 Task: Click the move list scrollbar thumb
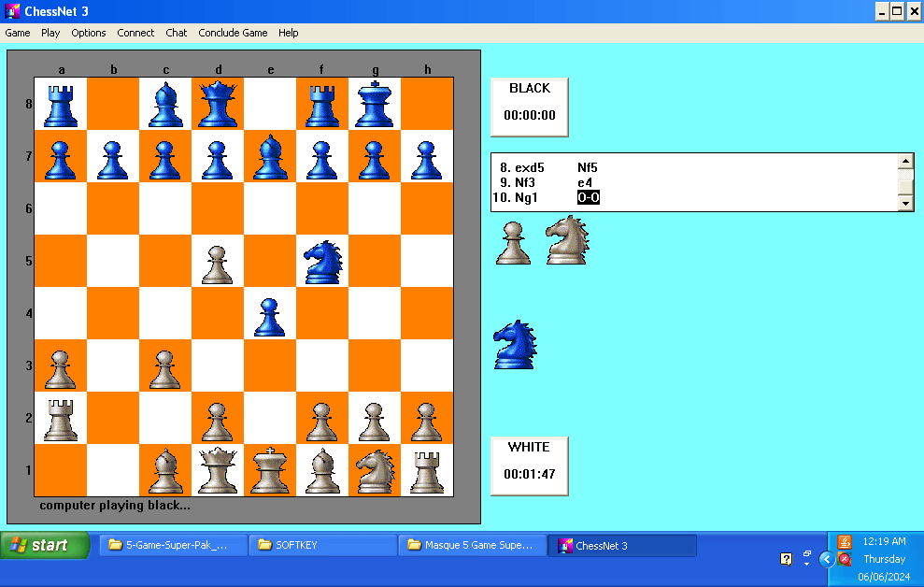click(x=905, y=186)
